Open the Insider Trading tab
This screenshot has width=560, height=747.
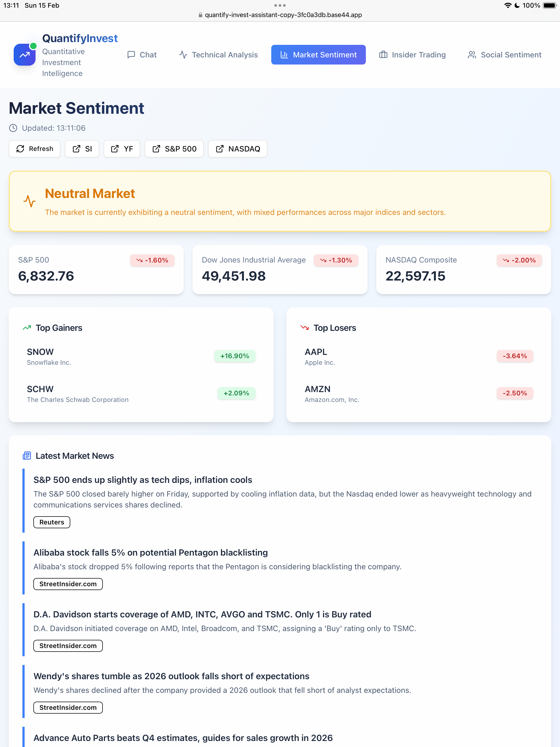pyautogui.click(x=412, y=55)
